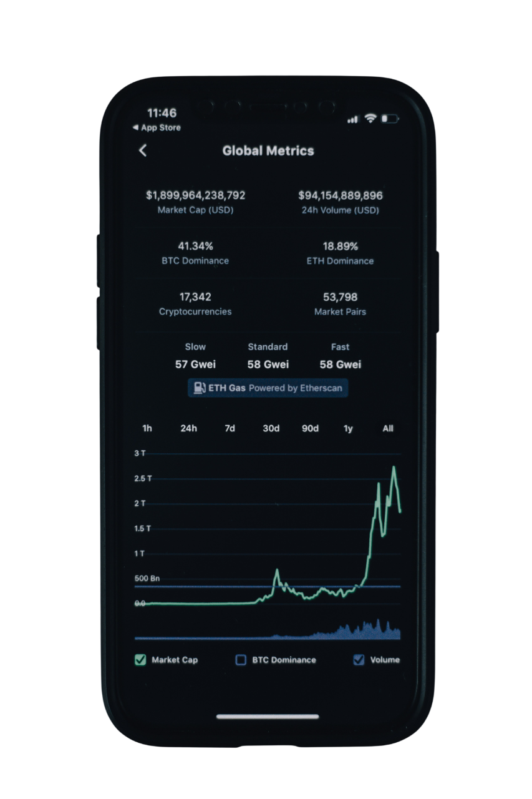532x799 pixels.
Task: Tap the gas pump icon
Action: 199,388
